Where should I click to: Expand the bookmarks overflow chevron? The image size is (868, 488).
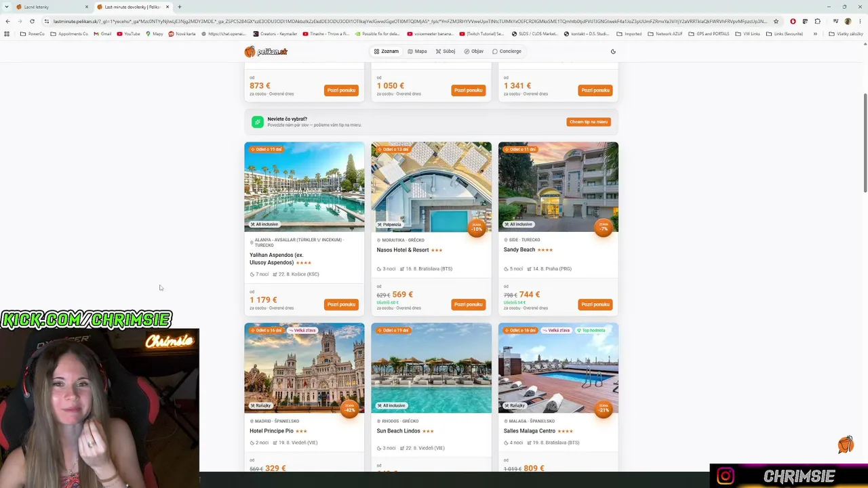[815, 34]
